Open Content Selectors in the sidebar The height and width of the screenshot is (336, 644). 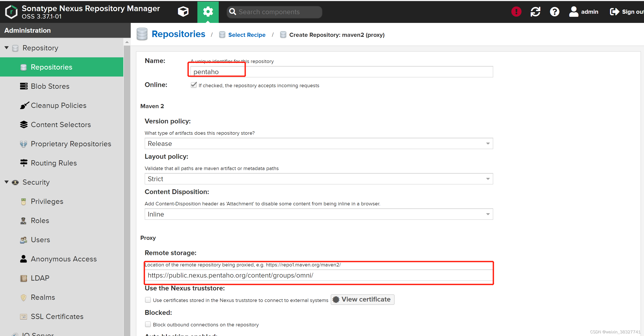tap(61, 124)
